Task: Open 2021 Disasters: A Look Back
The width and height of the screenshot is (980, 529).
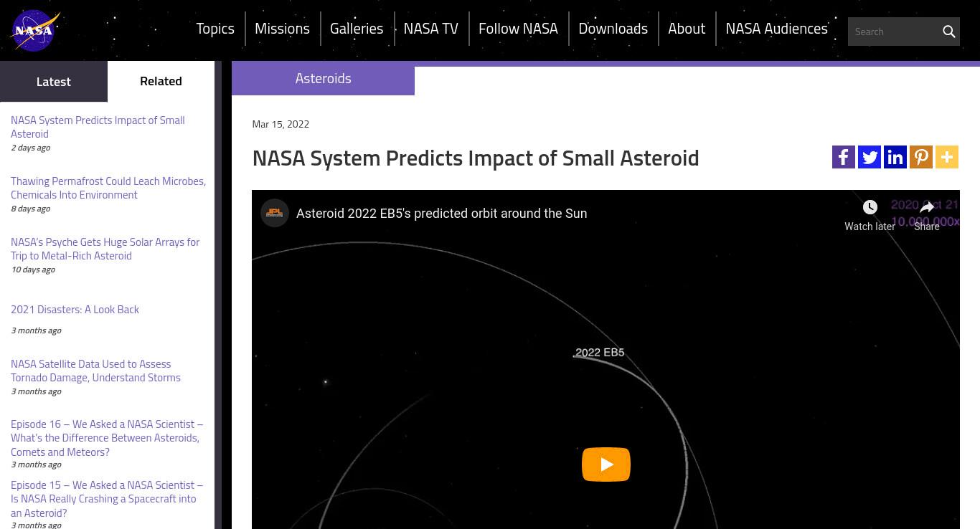Action: 75,310
